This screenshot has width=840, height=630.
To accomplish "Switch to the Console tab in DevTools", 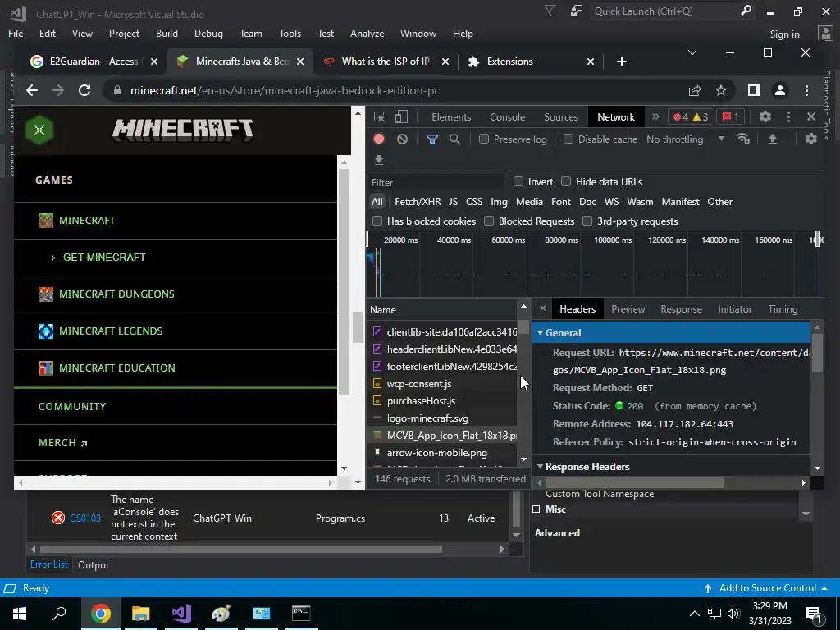I will pyautogui.click(x=507, y=116).
